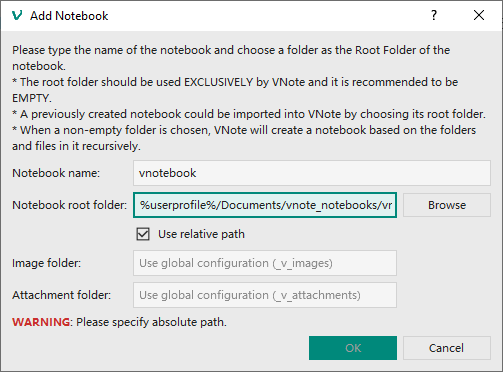Cancel adding the notebook

tap(447, 348)
